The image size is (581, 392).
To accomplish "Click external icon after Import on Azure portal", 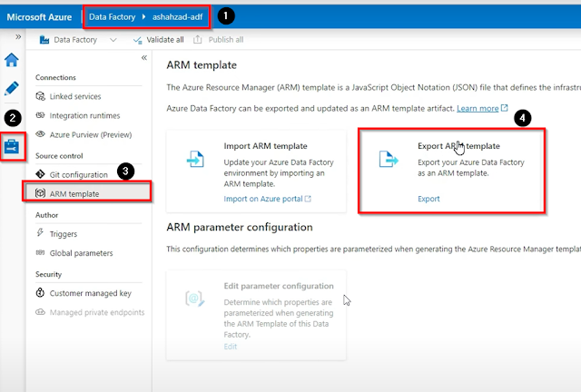I will click(308, 199).
